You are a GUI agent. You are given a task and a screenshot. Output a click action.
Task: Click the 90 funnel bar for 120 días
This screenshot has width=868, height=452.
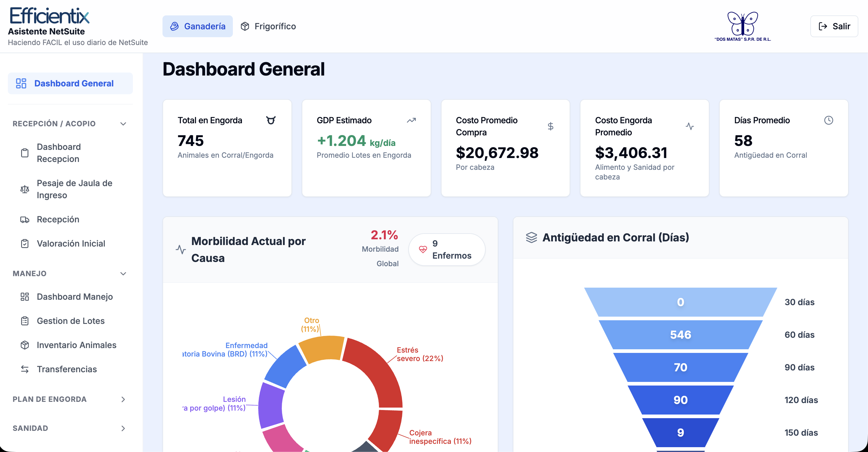[680, 400]
